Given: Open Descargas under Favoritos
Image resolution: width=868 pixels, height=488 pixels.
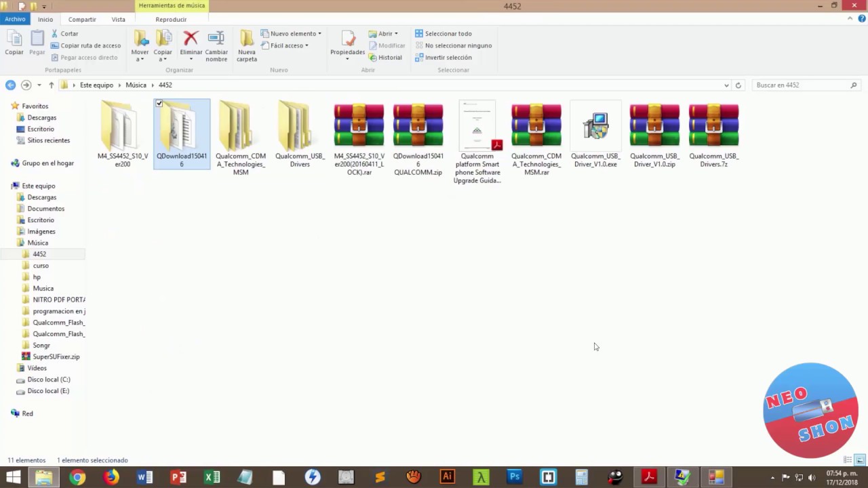Looking at the screenshot, I should pyautogui.click(x=41, y=118).
